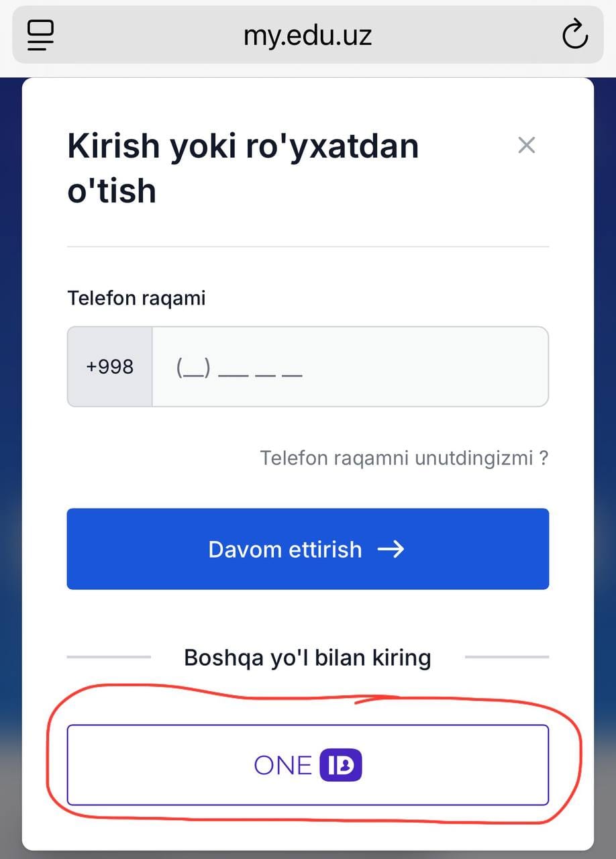Click the phone mask placeholder underscores
Viewport: 616px width, 859px height.
coord(240,368)
